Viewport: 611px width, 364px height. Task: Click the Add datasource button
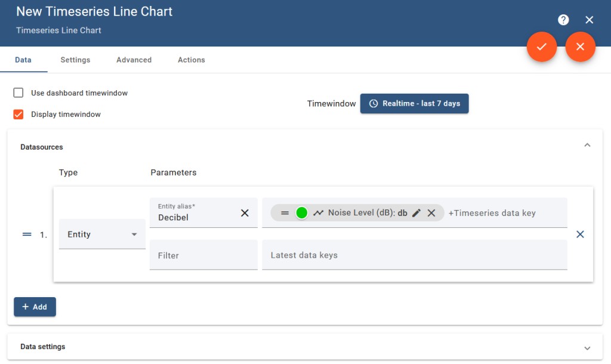[x=35, y=307]
